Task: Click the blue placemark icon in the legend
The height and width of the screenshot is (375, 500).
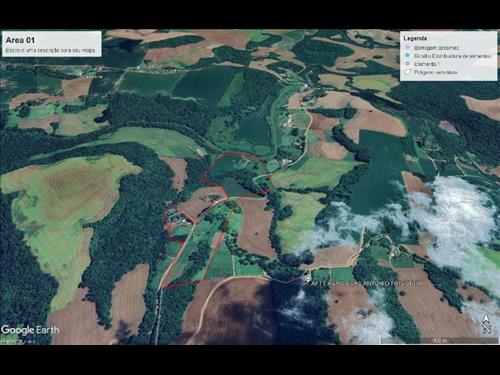Action: coord(407,56)
